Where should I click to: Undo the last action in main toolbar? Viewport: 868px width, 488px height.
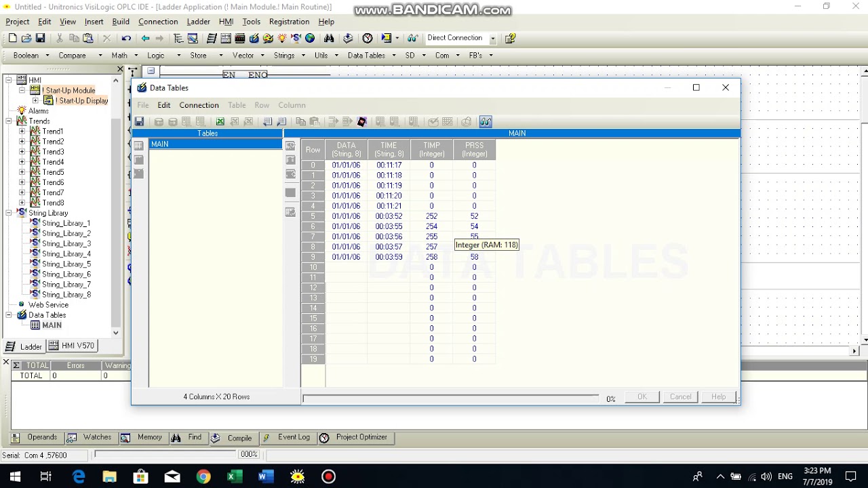(126, 38)
